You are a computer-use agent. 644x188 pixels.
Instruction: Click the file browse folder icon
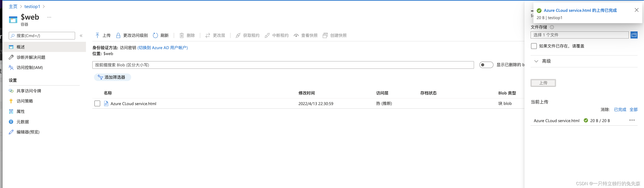[634, 35]
